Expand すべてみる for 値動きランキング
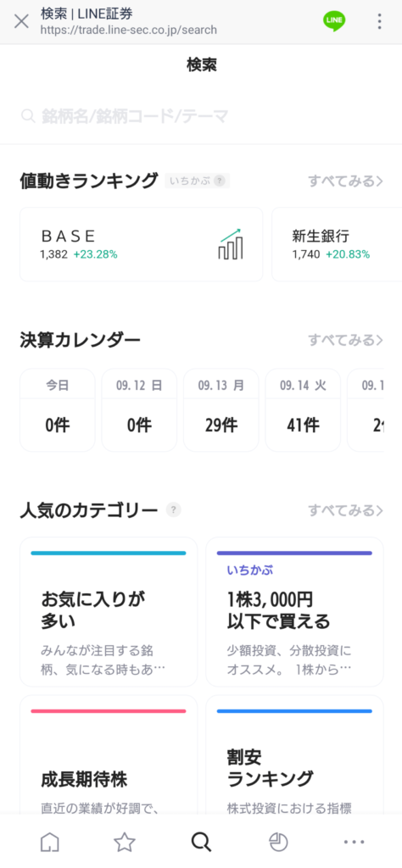402x868 pixels. 345,181
